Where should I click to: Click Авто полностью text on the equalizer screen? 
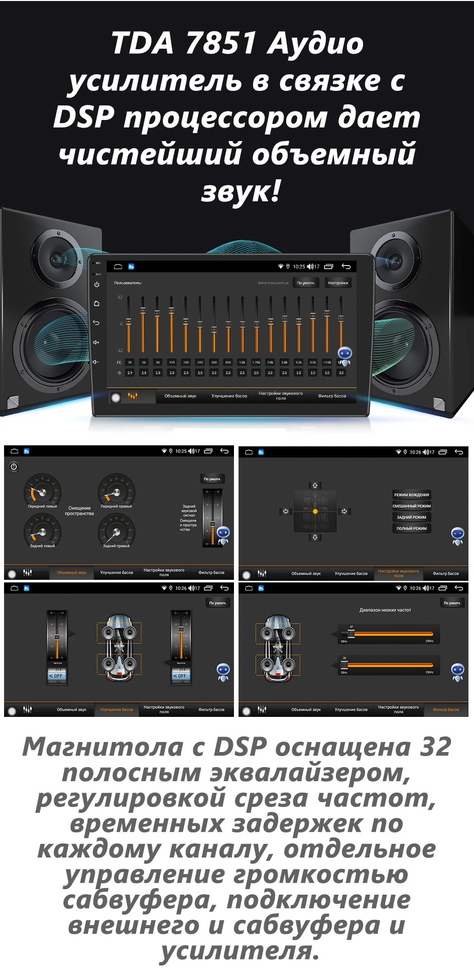tap(273, 283)
